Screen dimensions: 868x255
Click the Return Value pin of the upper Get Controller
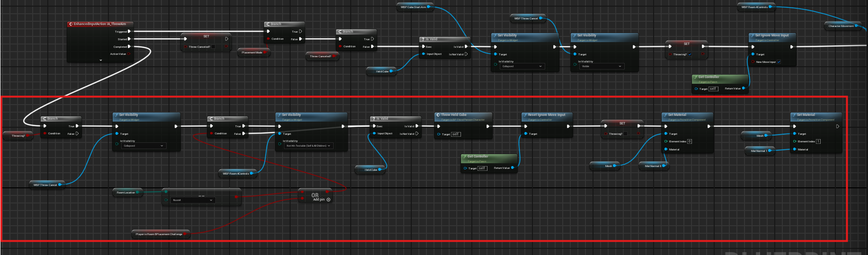744,88
